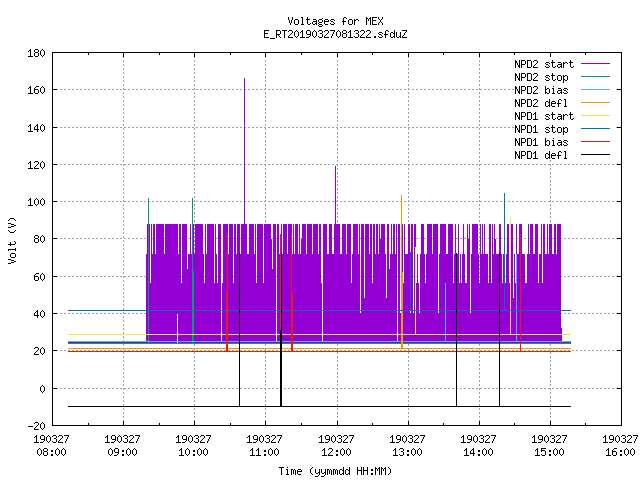Click the y-axis tick value 120
Image resolution: width=640 pixels, height=480 pixels.
point(36,165)
